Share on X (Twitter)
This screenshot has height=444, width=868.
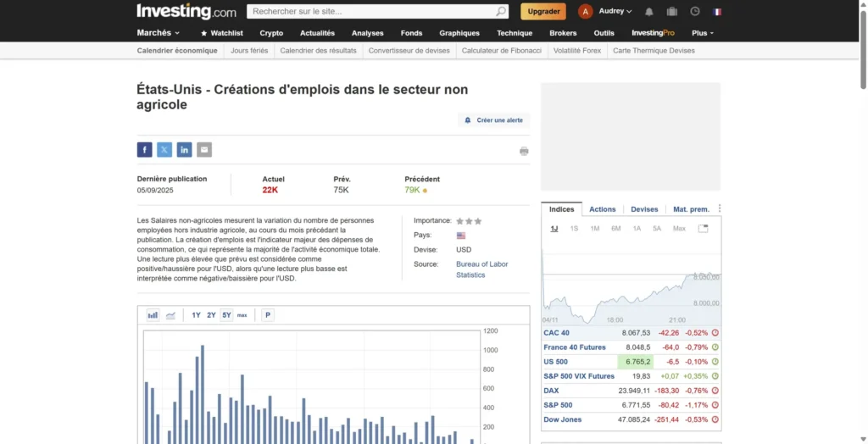(x=164, y=149)
